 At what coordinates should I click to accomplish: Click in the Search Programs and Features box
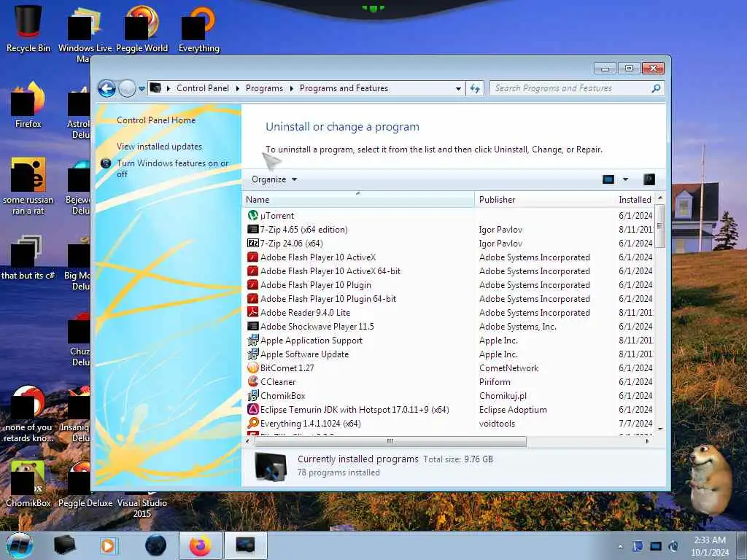(x=570, y=88)
